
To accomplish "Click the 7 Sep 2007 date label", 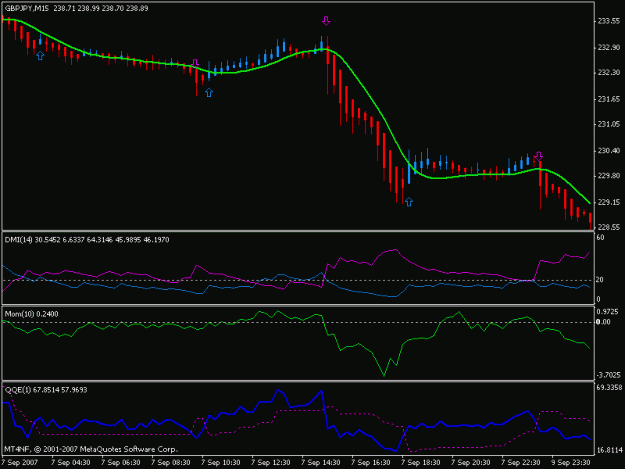I will 20,463.
